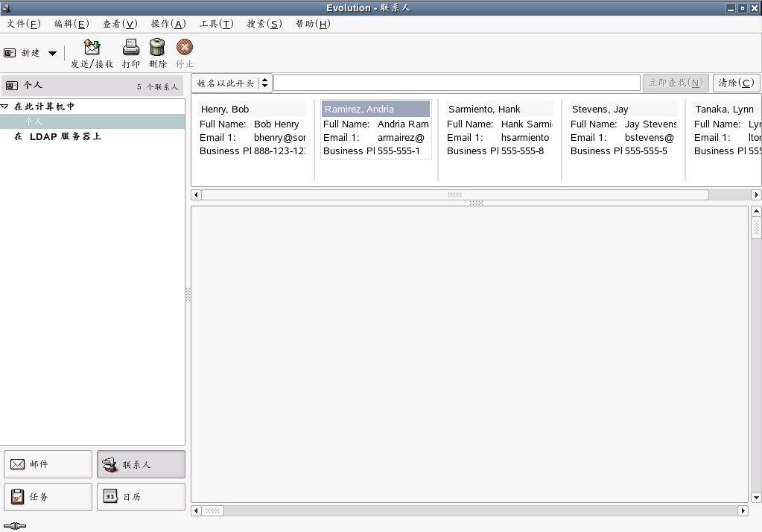Click Bob Henry's phone 888-123 value
Image resolution: width=762 pixels, height=532 pixels.
click(279, 151)
